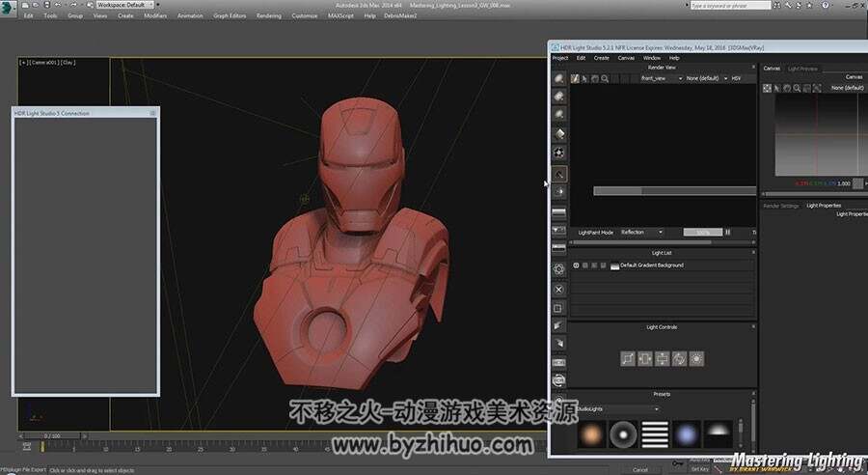The image size is (868, 475).
Task: Click the Redo arrow in 3ds Max toolbar
Action: point(73,5)
